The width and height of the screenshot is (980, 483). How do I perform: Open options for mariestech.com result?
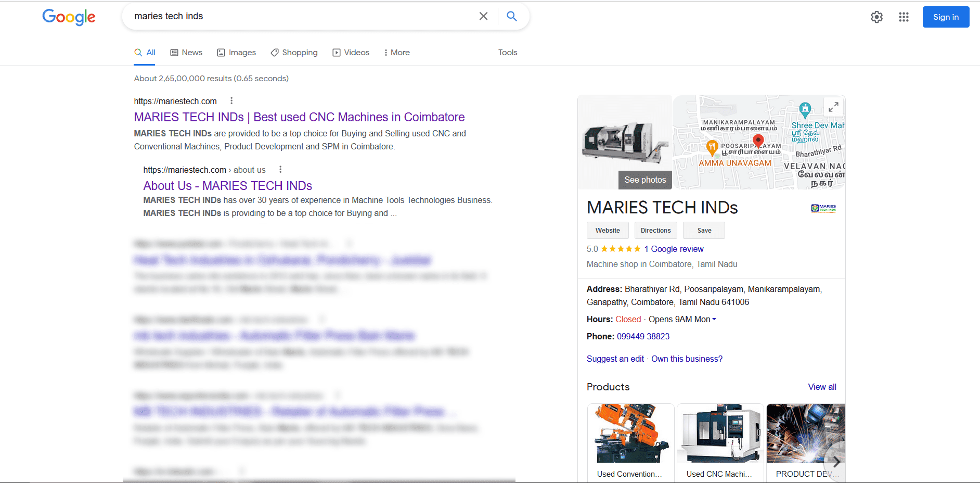point(231,101)
